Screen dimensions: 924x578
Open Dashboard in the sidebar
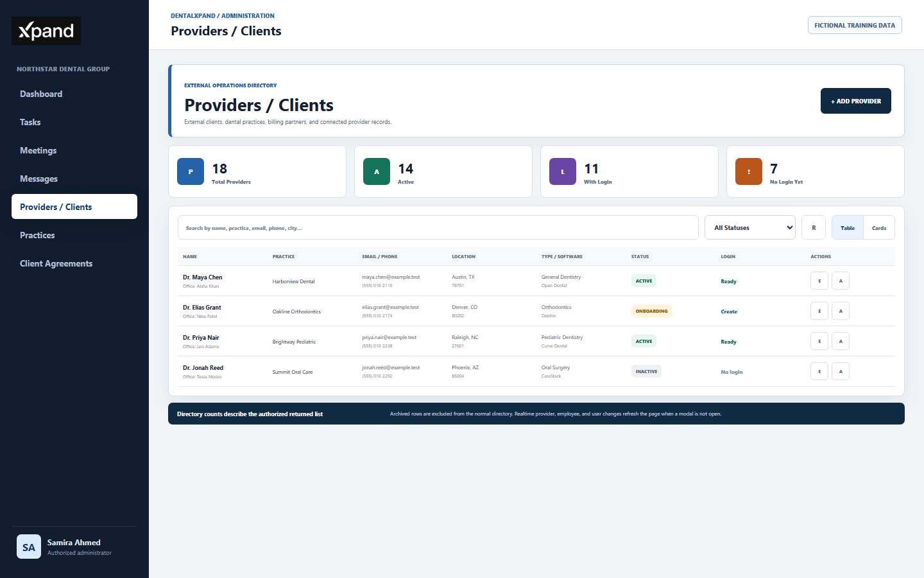pos(74,94)
